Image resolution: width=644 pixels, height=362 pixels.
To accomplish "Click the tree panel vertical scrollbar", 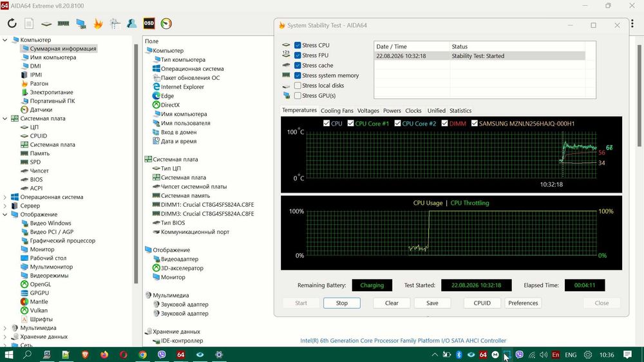I will point(136,164).
